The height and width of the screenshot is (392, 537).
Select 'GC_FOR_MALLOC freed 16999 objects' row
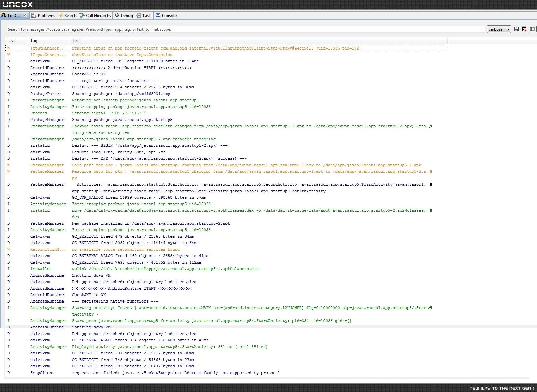[226, 198]
